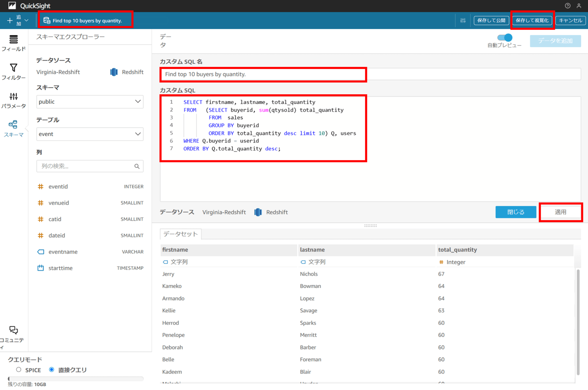The image size is (588, 390).
Task: Click the Bowman lastname cell
Action: click(310, 286)
